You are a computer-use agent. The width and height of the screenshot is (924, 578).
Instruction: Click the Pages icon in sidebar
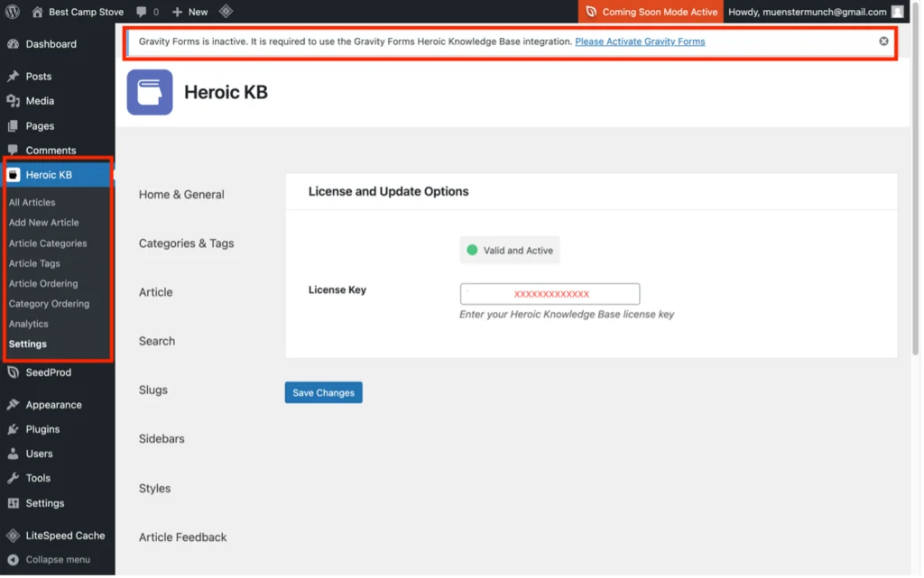coord(13,126)
